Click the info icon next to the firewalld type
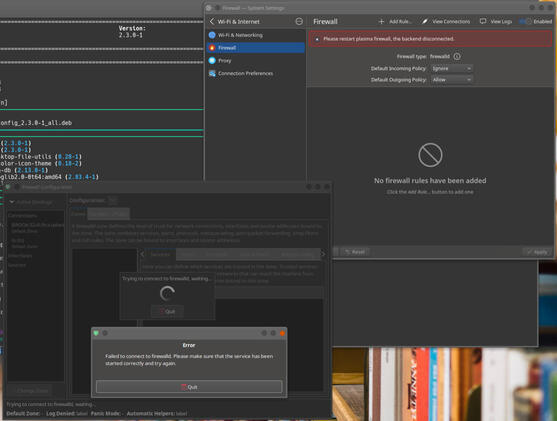The height and width of the screenshot is (421, 557). pos(457,56)
